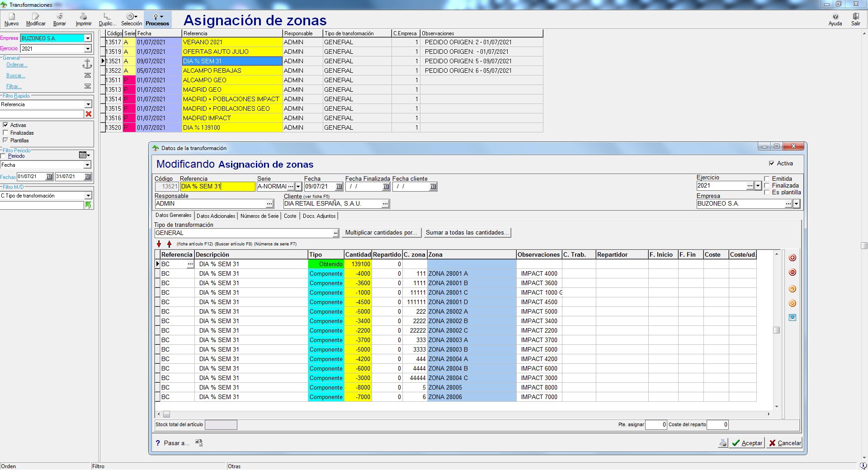This screenshot has height=470, width=868.
Task: Click the printer icon beside Aceptar
Action: point(723,443)
